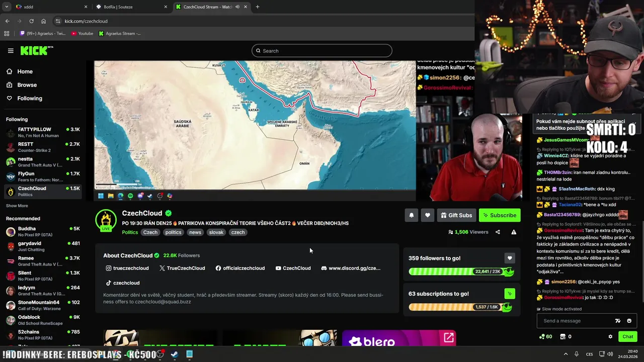
Task: Open Odablock recommended channel
Action: point(43,320)
